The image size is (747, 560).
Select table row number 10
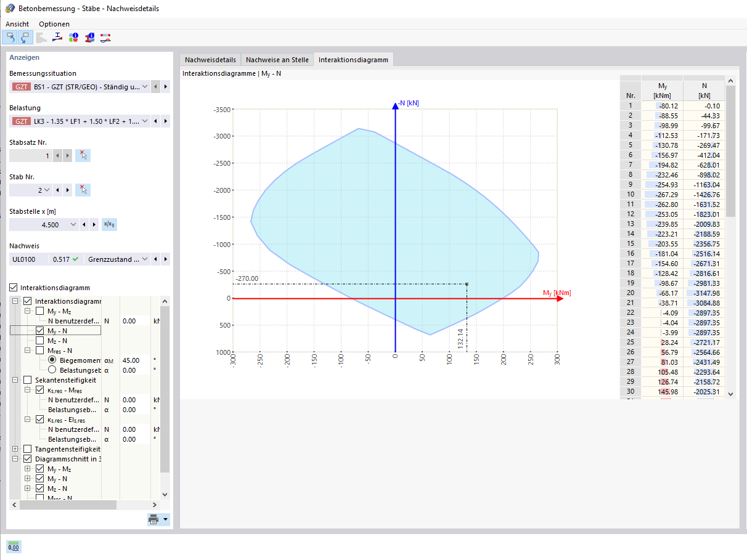pyautogui.click(x=631, y=194)
